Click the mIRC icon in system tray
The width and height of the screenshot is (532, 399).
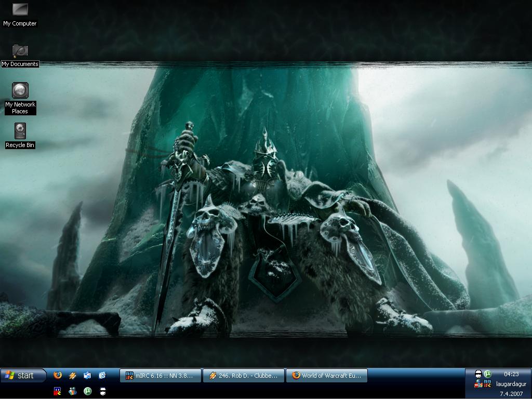click(x=487, y=384)
